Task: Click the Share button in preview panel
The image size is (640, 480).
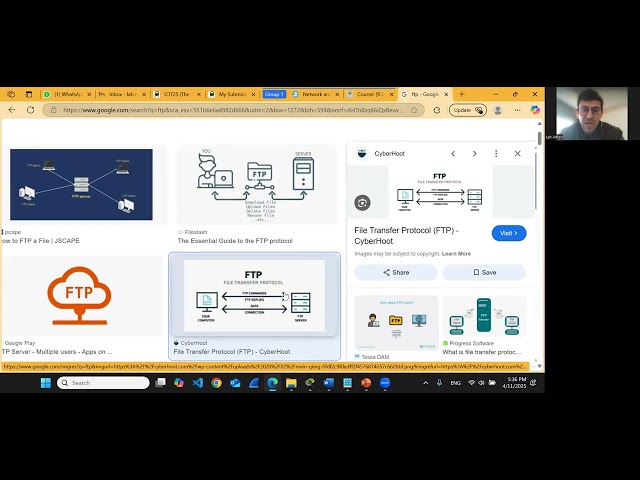Action: pos(396,273)
